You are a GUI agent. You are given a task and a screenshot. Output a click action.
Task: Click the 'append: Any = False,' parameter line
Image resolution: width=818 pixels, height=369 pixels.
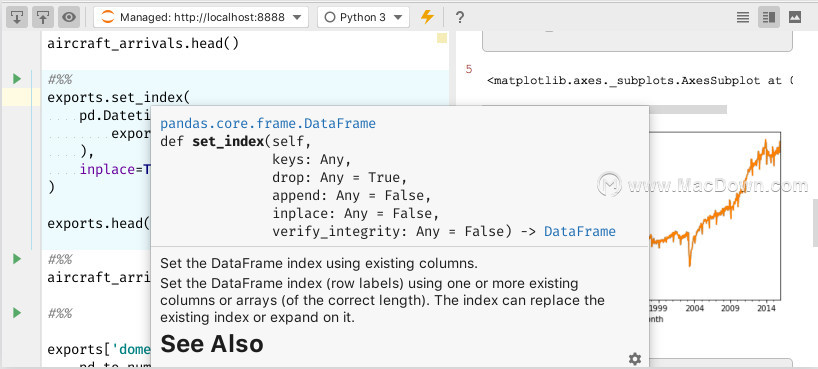coord(352,196)
